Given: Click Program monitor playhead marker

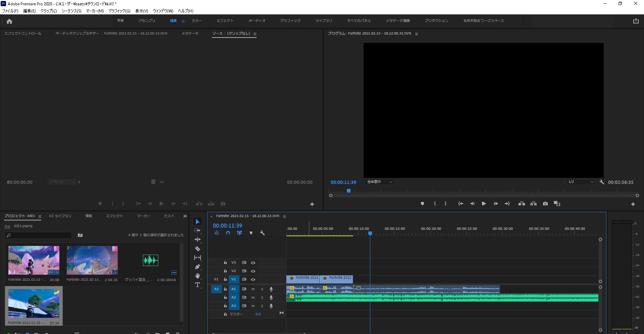Looking at the screenshot, I should [348, 191].
